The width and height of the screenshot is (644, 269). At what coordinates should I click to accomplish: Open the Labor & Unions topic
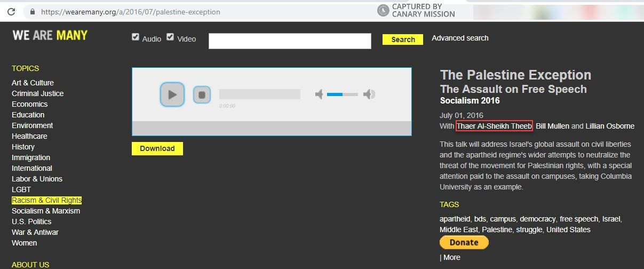[x=37, y=179]
